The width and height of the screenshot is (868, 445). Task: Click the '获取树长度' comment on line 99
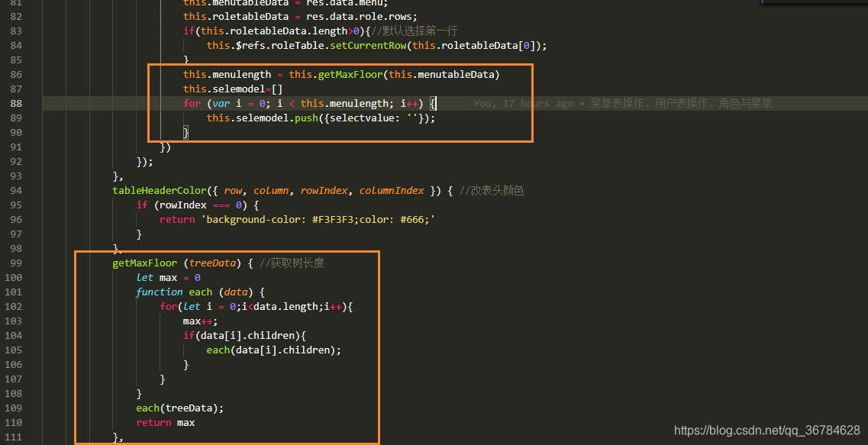point(292,263)
